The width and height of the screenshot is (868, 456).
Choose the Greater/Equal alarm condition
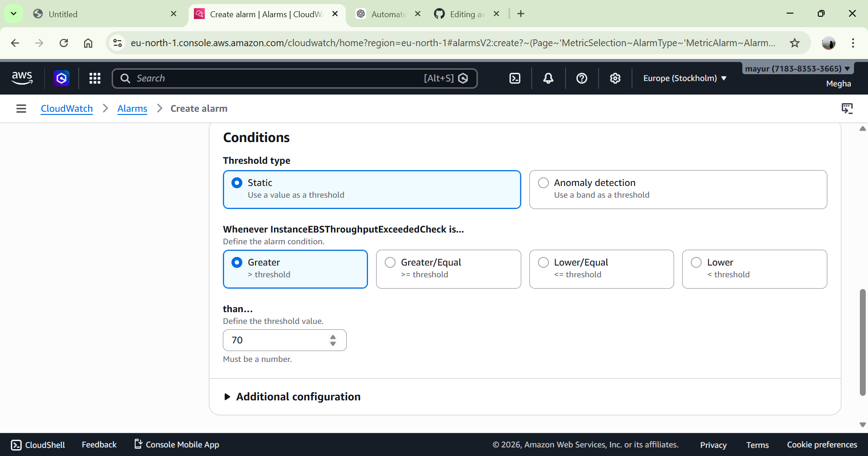pos(390,262)
